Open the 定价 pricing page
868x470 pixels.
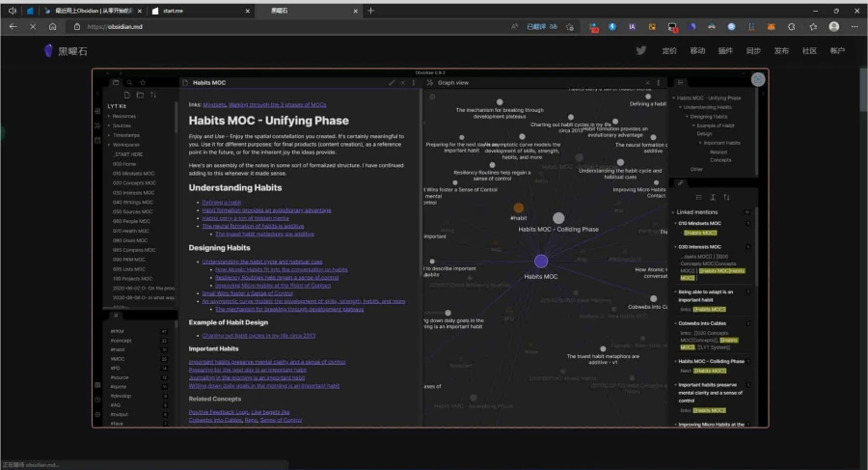[x=669, y=50]
